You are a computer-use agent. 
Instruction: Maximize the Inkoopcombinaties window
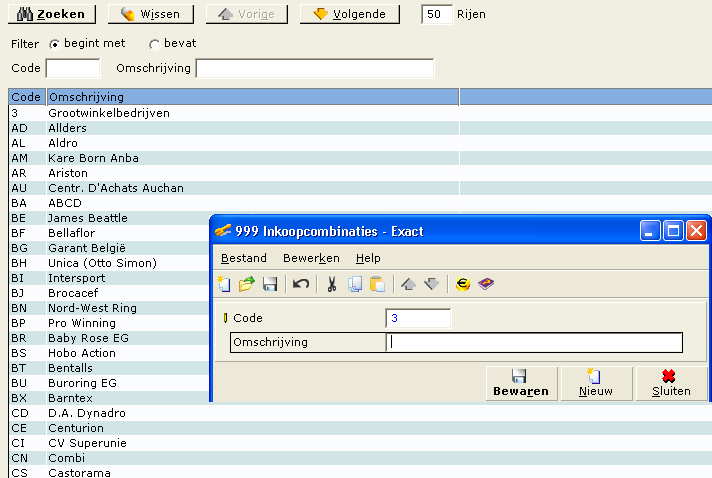[673, 231]
